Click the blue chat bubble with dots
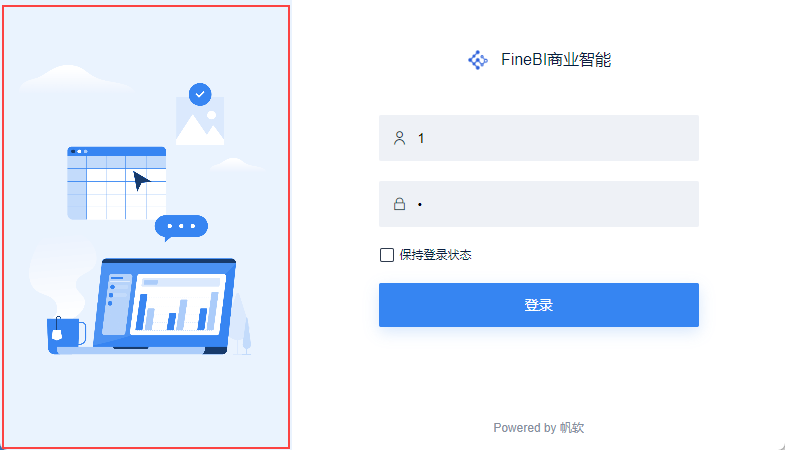Screen dimensions: 785x450 click(181, 227)
